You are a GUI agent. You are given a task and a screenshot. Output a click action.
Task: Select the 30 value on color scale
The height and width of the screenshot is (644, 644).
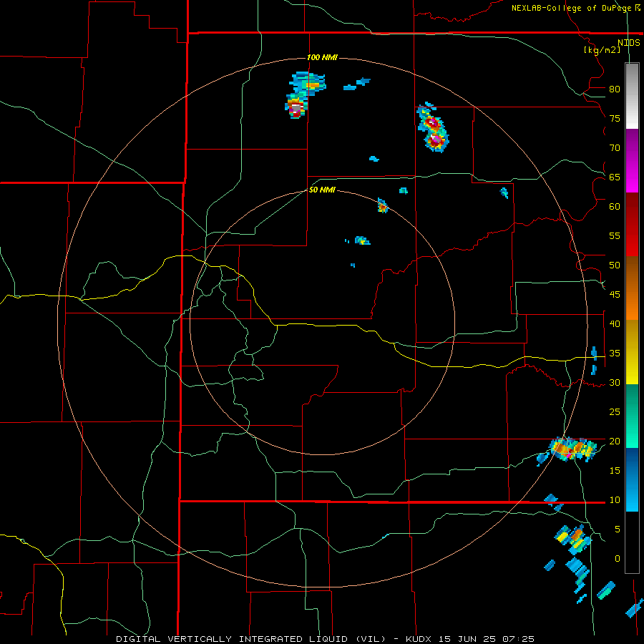(615, 382)
